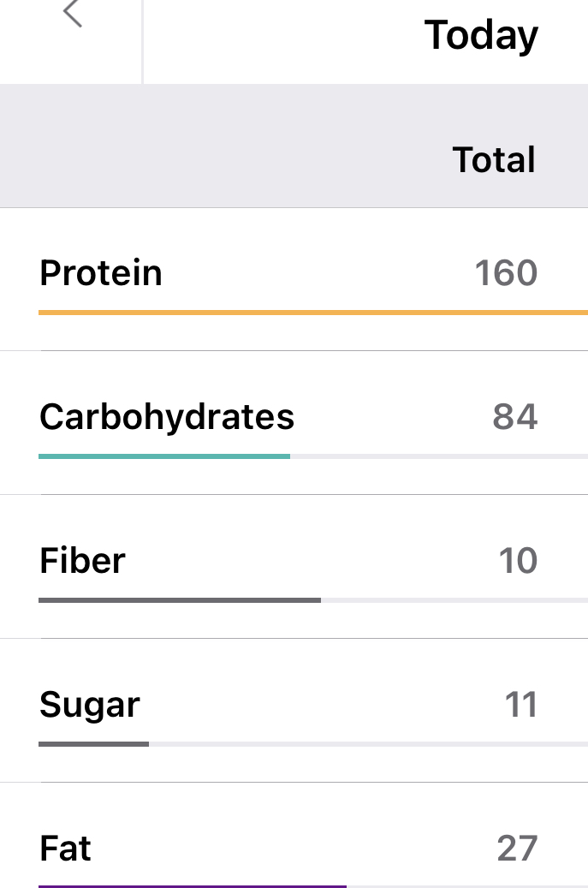Click the unfilled part of Sugar bar
The width and height of the screenshot is (588, 888).
[368, 744]
